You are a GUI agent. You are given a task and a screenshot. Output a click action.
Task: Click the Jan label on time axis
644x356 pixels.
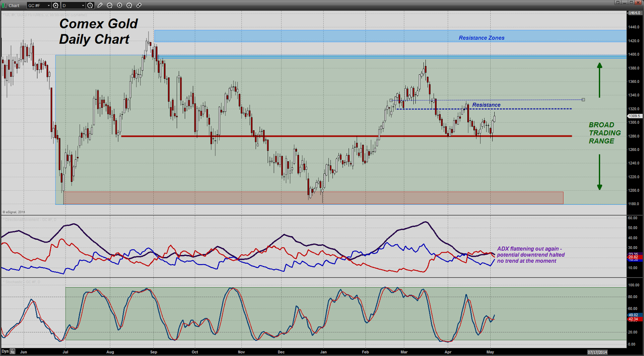tap(323, 352)
